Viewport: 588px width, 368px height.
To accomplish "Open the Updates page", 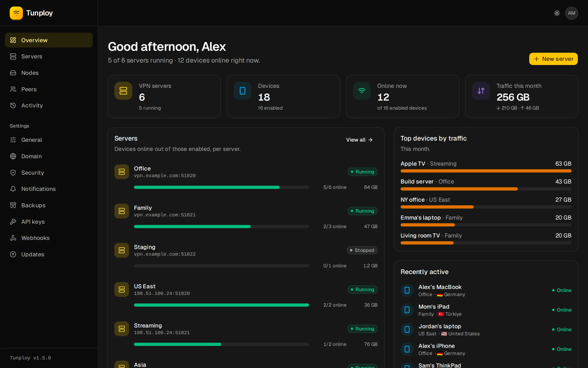I will coord(49,254).
